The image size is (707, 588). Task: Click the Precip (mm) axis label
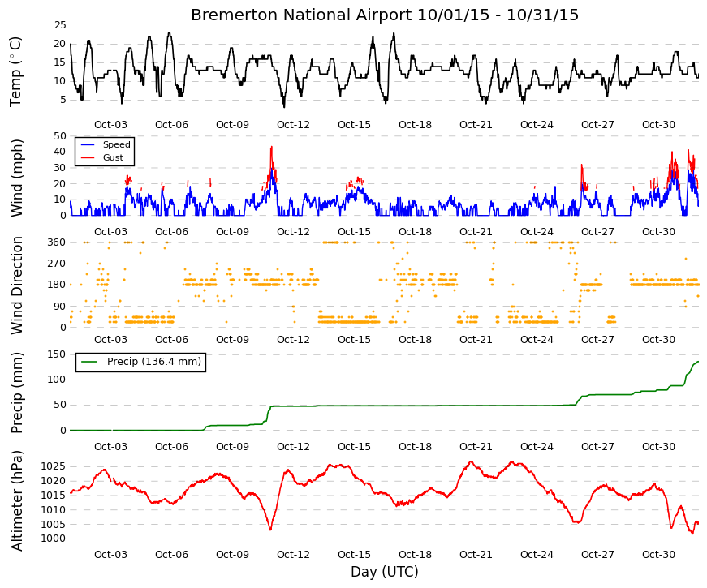(x=16, y=393)
